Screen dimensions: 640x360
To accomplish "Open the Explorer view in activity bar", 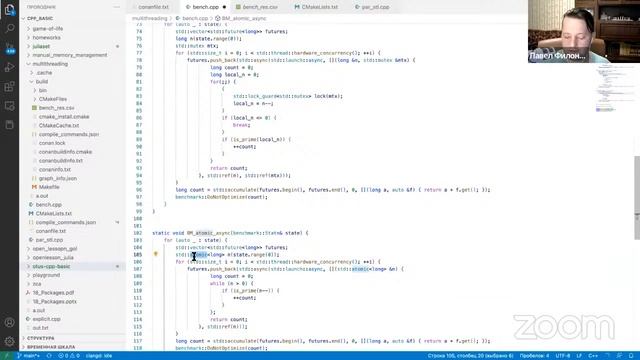I will tap(9, 9).
